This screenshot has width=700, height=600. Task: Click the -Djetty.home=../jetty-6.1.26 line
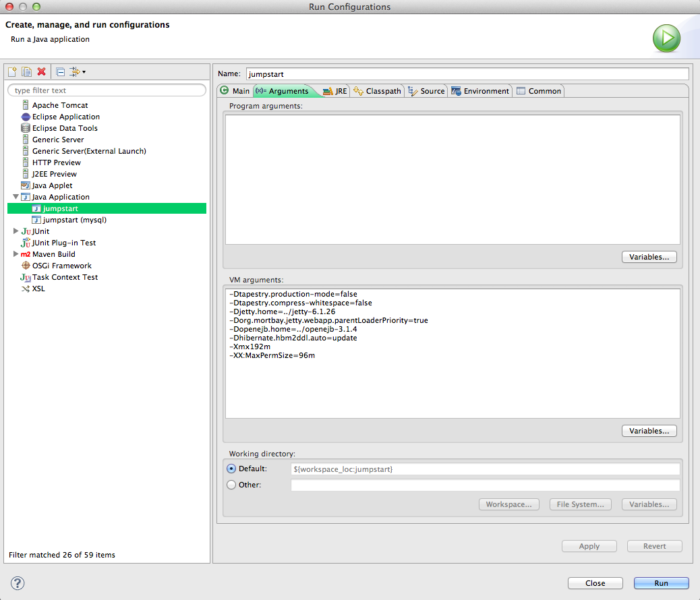click(x=283, y=311)
